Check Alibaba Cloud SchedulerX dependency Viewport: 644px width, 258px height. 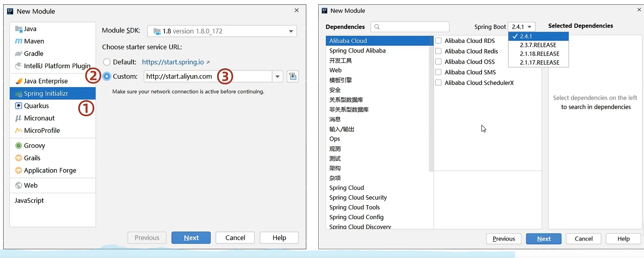tap(439, 83)
